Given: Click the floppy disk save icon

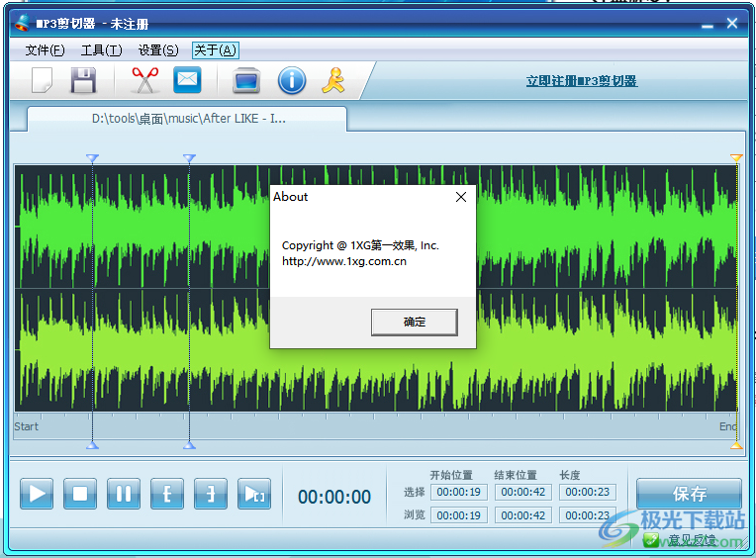Looking at the screenshot, I should point(83,80).
